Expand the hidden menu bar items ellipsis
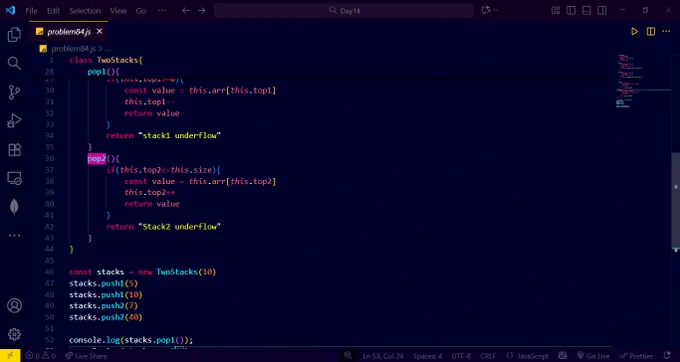Screen dimensions: 680x362 tap(162, 11)
